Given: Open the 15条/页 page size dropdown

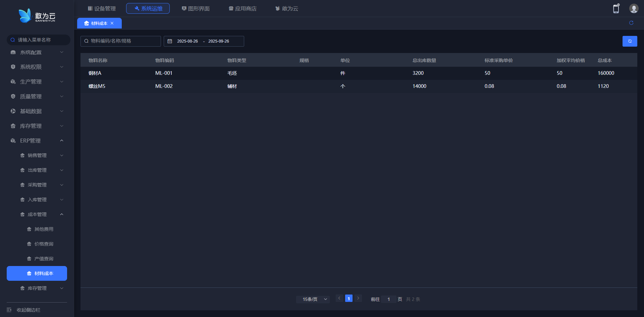Looking at the screenshot, I should (313, 299).
